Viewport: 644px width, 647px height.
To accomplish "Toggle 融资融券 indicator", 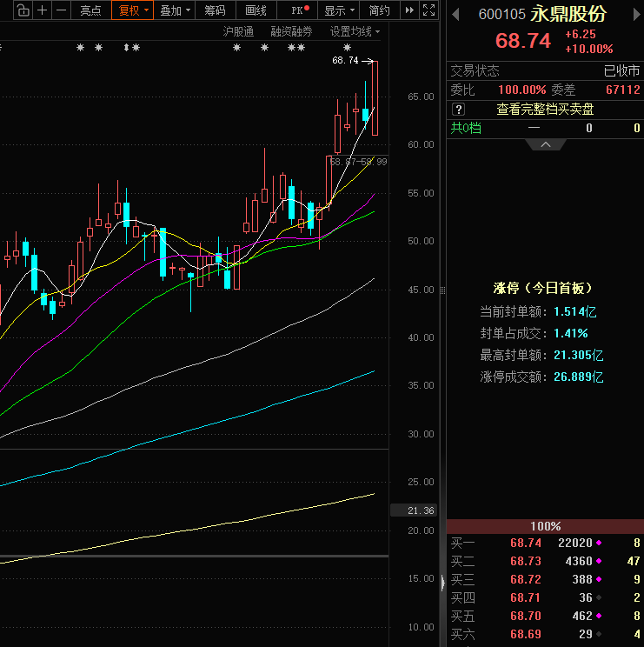I will (x=291, y=31).
